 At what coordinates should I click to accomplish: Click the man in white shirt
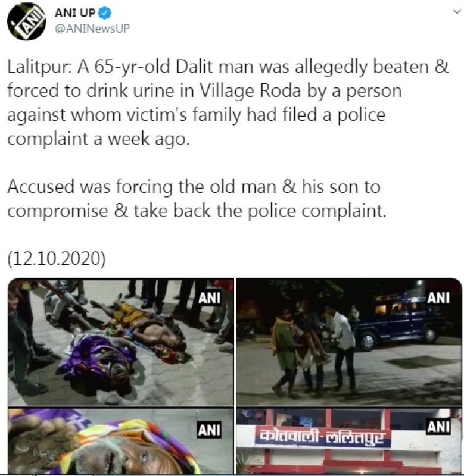342,349
